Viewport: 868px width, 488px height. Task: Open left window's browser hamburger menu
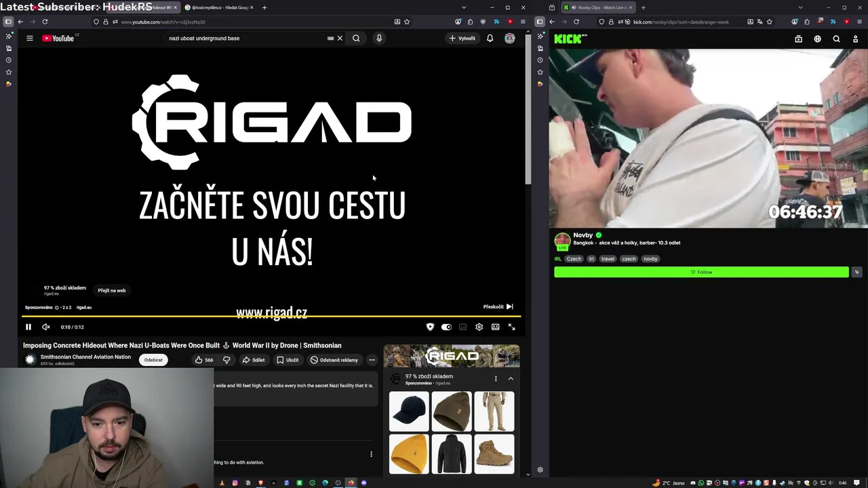tap(523, 22)
